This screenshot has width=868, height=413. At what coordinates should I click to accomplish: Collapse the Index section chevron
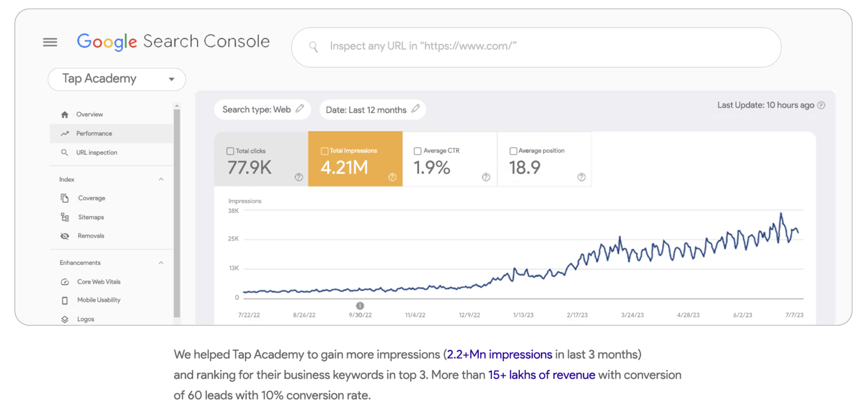[161, 179]
